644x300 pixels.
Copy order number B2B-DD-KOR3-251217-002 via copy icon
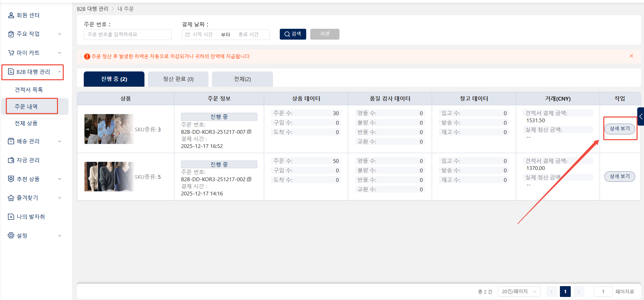[249, 179]
